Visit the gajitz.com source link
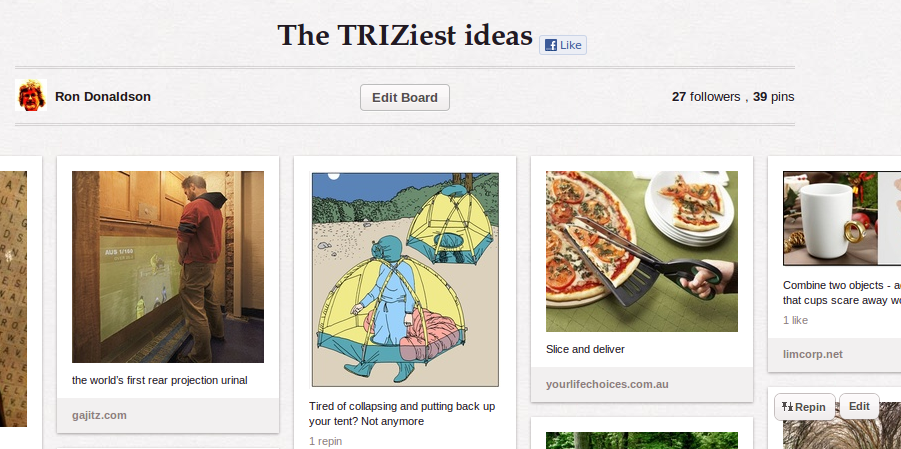The image size is (901, 449). click(x=100, y=415)
